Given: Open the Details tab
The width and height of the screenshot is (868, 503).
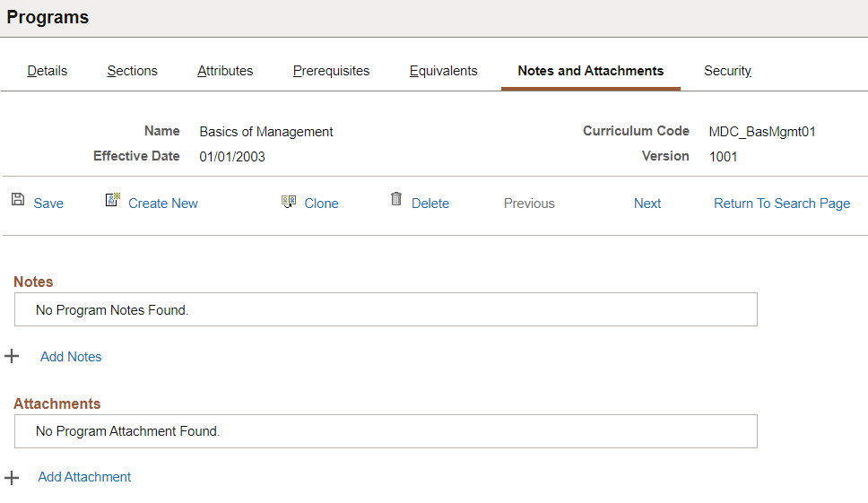Looking at the screenshot, I should (x=47, y=71).
